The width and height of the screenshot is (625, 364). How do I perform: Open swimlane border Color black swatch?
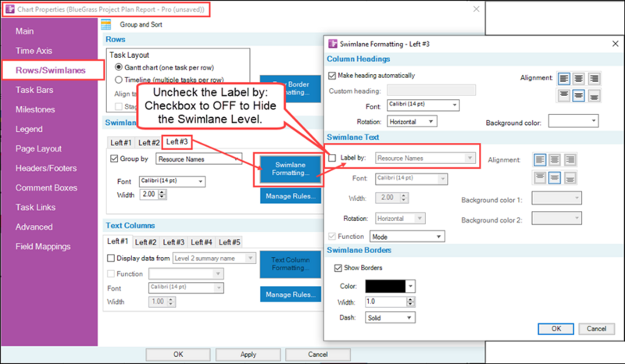pyautogui.click(x=390, y=286)
